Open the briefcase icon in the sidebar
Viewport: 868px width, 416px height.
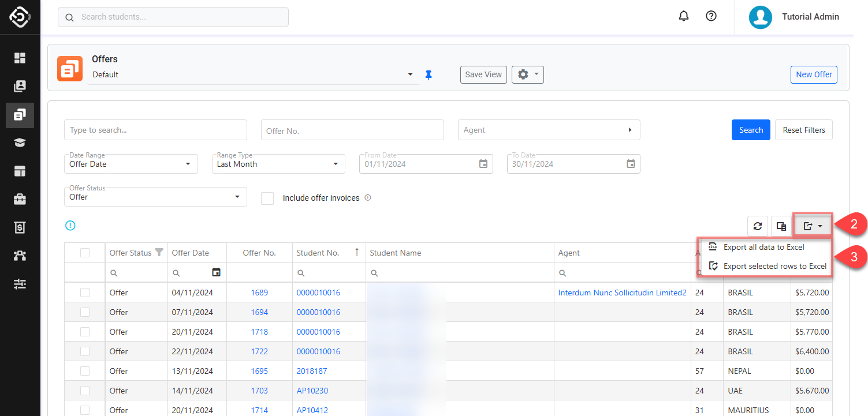coord(20,200)
